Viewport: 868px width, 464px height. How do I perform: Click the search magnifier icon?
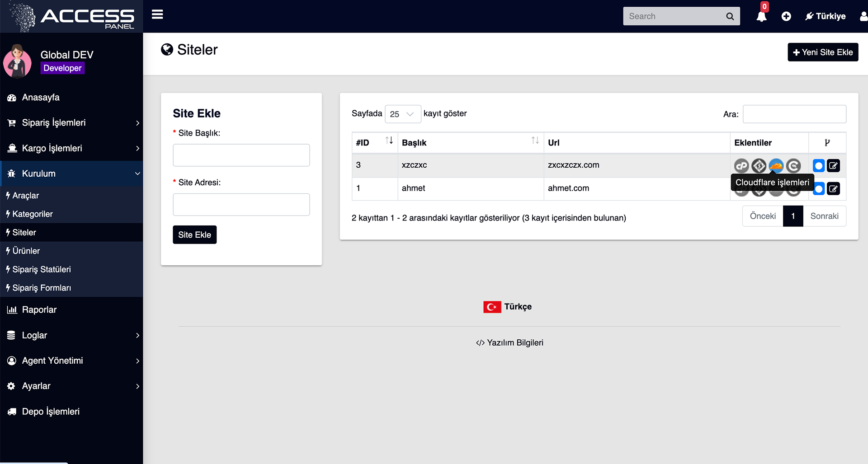tap(730, 16)
